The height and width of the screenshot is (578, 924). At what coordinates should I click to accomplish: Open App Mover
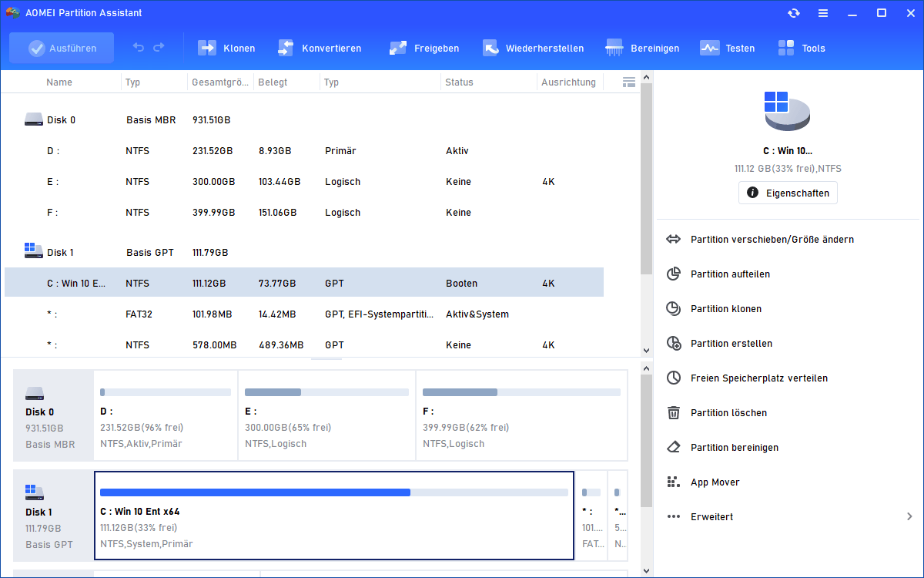pos(715,482)
